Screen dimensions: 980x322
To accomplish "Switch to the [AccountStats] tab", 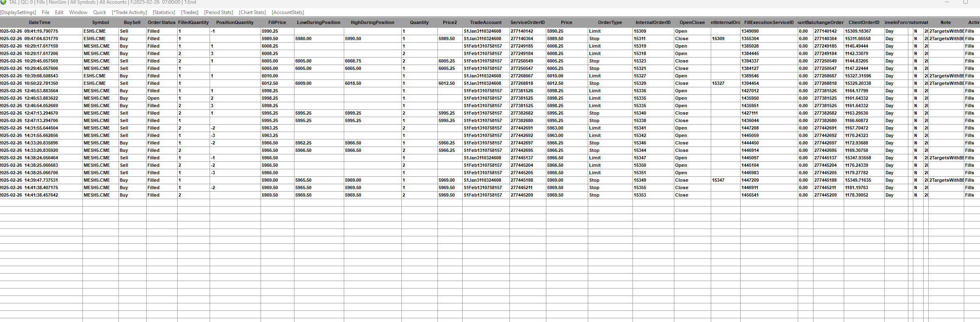I will click(288, 12).
